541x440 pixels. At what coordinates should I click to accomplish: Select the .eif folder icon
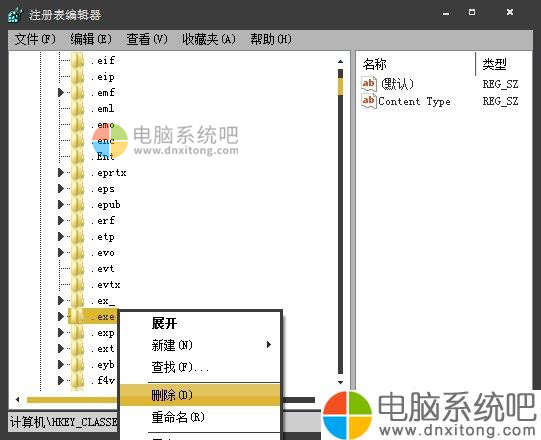click(x=78, y=61)
